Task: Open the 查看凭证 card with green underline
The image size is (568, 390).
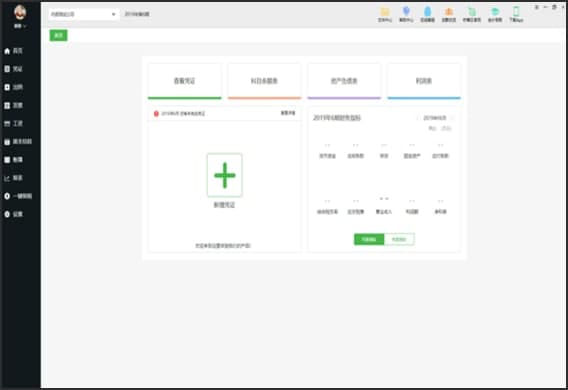Action: click(x=184, y=81)
